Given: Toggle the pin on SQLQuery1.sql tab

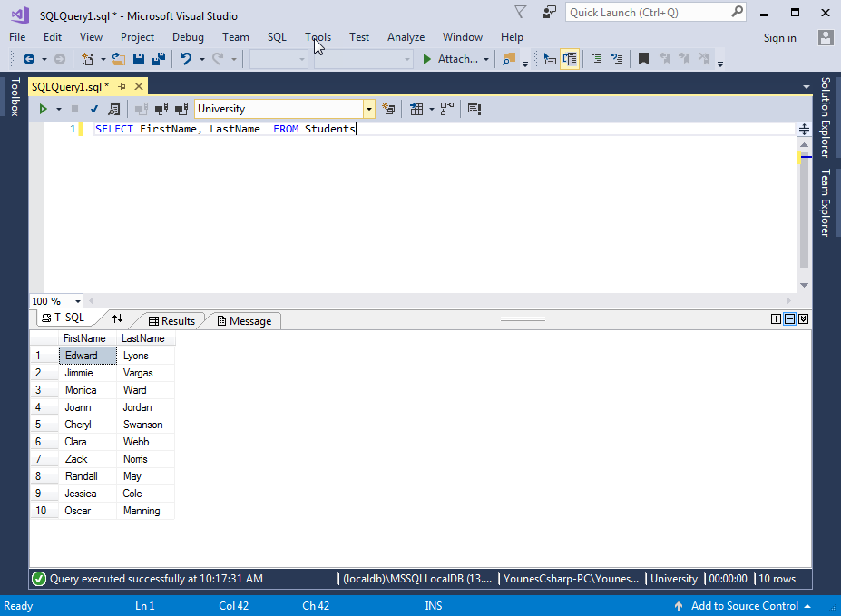Looking at the screenshot, I should (x=122, y=86).
